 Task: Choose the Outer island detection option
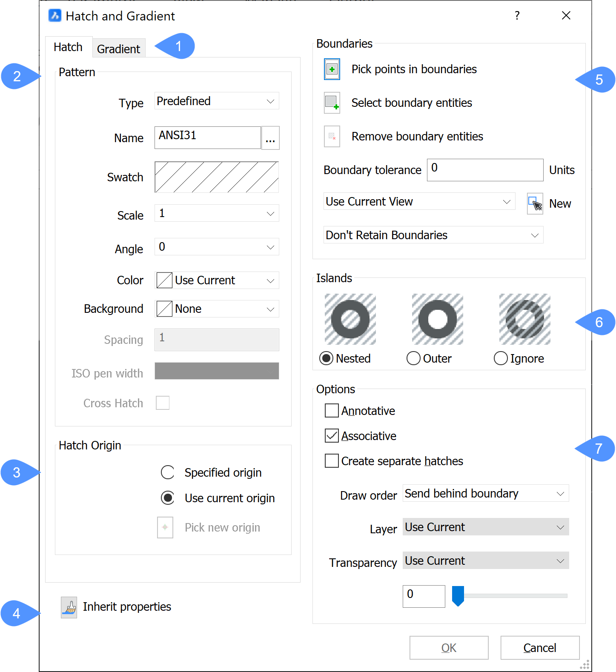(413, 358)
